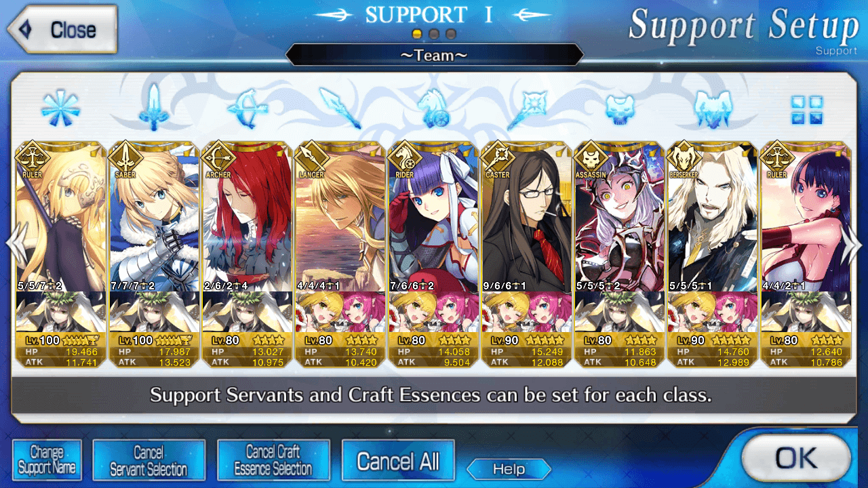Select the Assassin class skull icon
The width and height of the screenshot is (868, 488).
pyautogui.click(x=620, y=109)
